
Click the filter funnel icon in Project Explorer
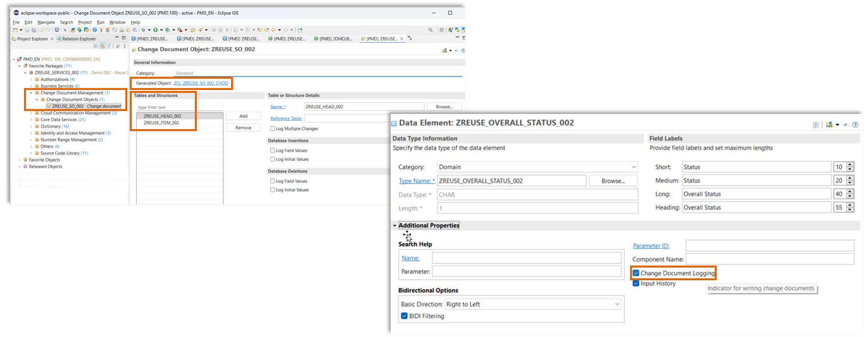(109, 46)
